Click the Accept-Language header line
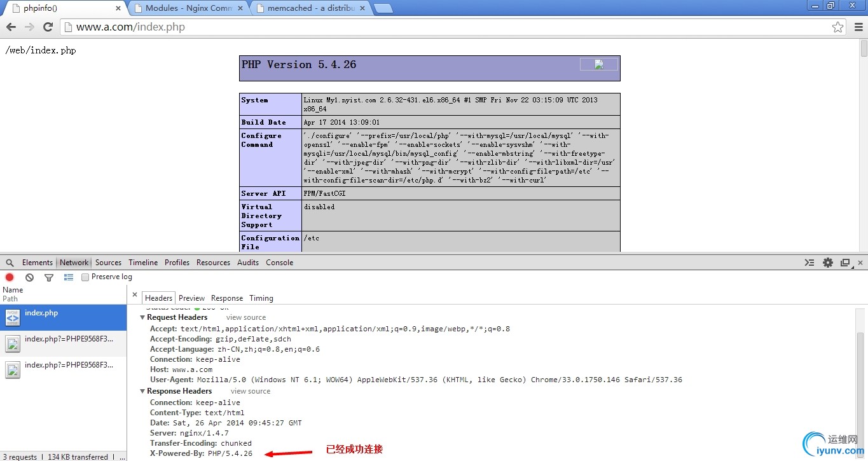This screenshot has width=868, height=461. [235, 349]
